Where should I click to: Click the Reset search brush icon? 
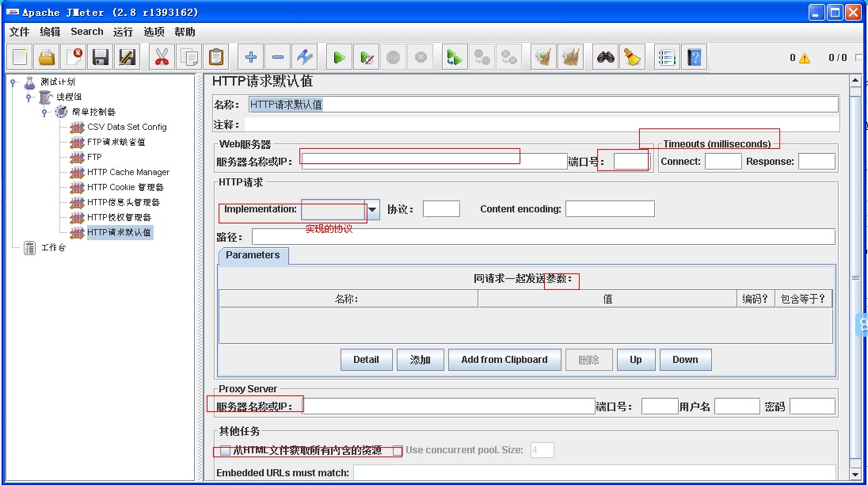coord(632,57)
